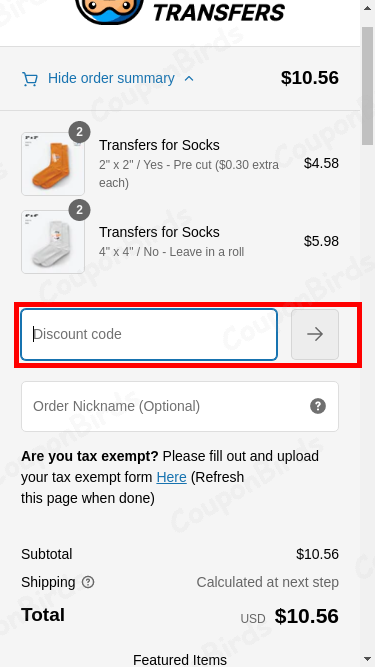Screen dimensions: 375x667
Task: Open the shipping info question mark icon
Action: pyautogui.click(x=88, y=582)
